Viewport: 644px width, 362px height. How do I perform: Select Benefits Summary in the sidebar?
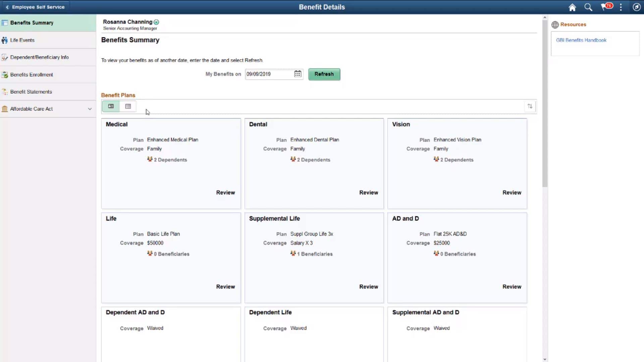pyautogui.click(x=32, y=22)
